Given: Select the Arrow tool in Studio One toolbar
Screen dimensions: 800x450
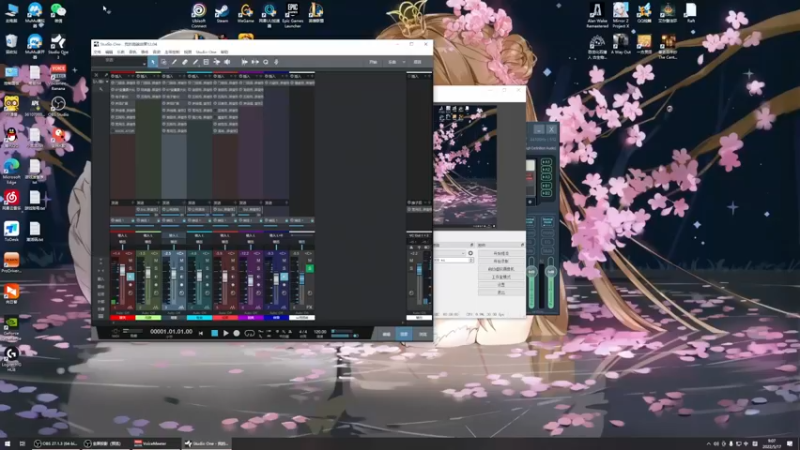Looking at the screenshot, I should click(x=153, y=62).
